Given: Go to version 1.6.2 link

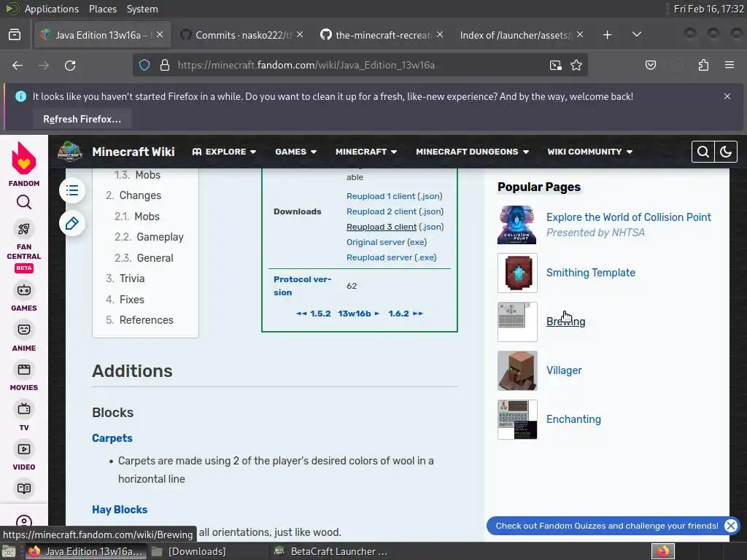Looking at the screenshot, I should pos(406,314).
